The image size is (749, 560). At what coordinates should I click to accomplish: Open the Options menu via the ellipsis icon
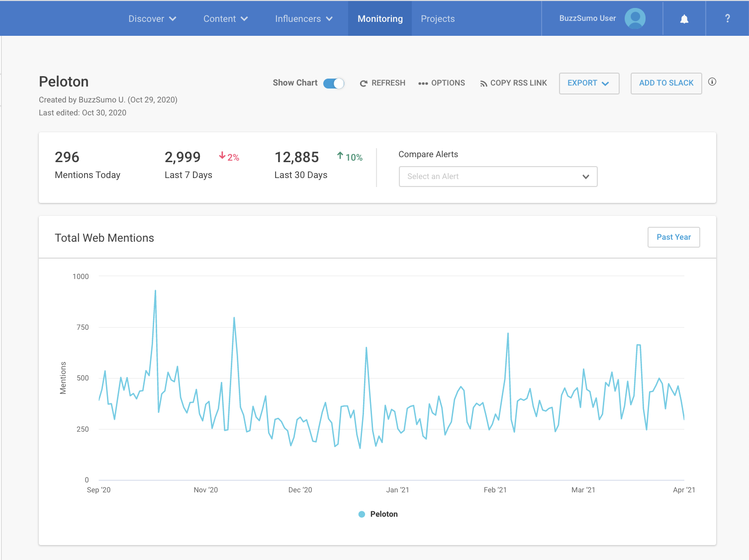point(423,83)
